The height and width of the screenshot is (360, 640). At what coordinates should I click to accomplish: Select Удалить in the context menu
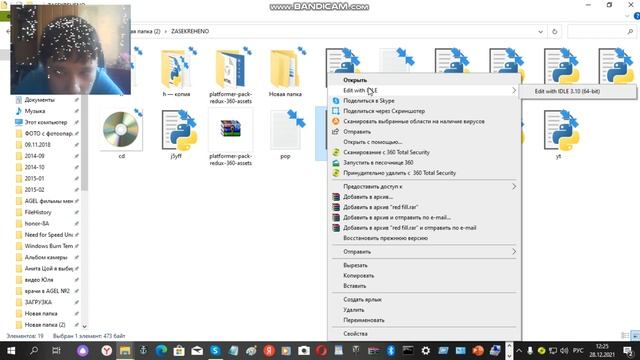(x=353, y=310)
